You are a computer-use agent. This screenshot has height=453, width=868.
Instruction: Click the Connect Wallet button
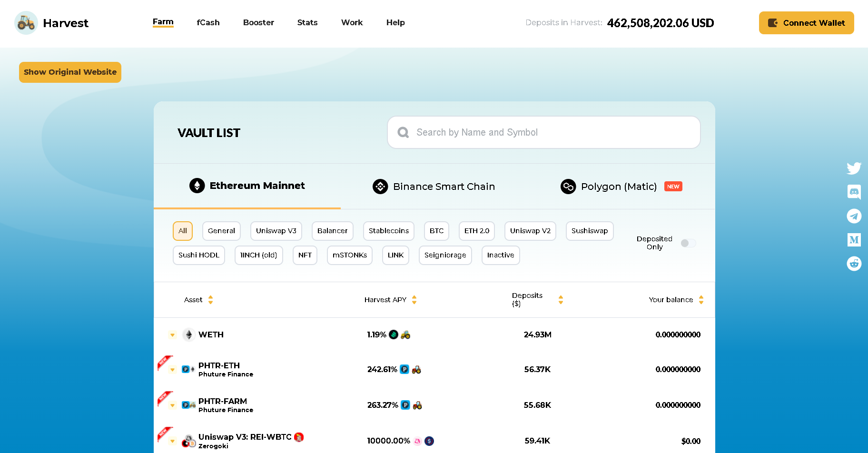(x=807, y=23)
